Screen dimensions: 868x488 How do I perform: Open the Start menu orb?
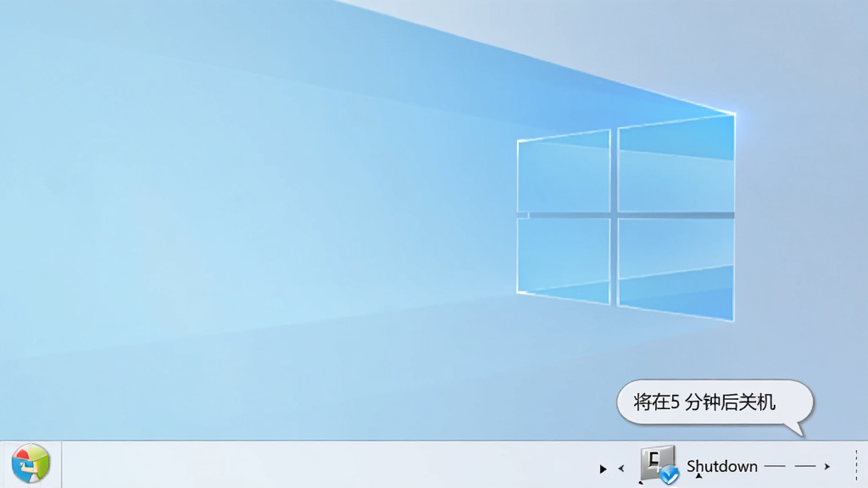coord(31,463)
